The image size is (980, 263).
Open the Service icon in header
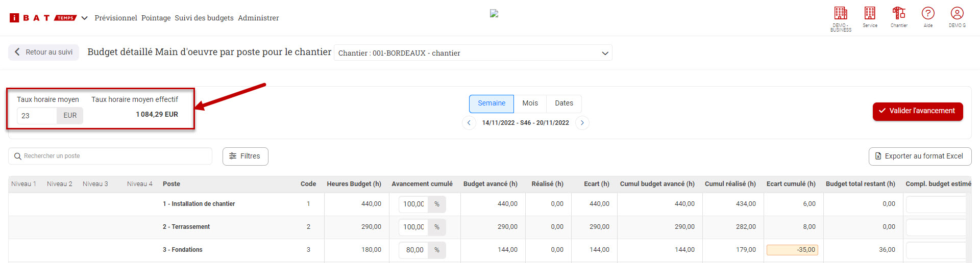(x=870, y=14)
